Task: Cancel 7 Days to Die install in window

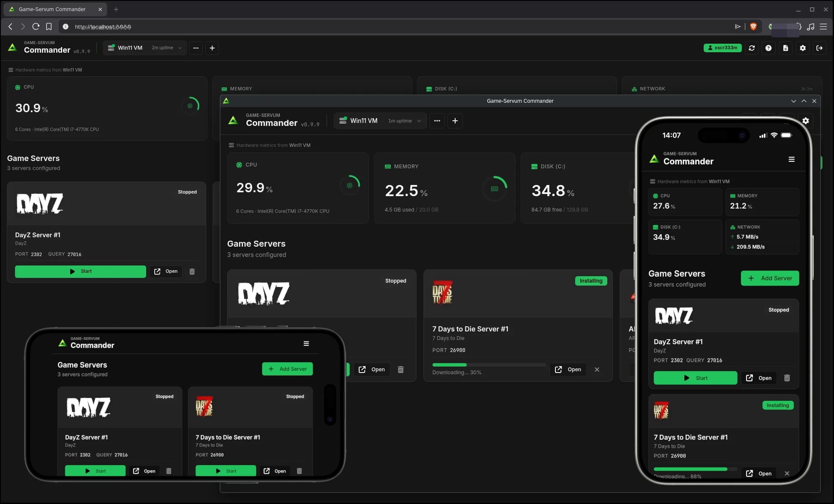Action: pos(597,370)
